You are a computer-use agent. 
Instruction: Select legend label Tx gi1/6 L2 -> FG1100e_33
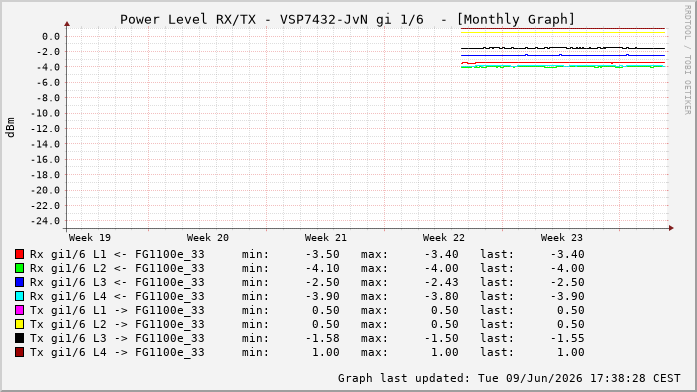(117, 324)
